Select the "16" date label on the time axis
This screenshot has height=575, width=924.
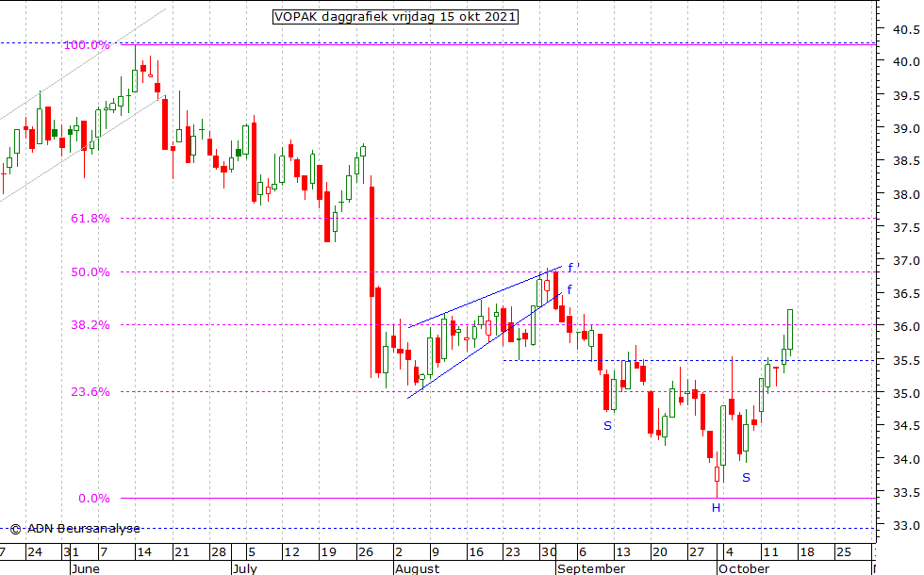click(x=476, y=552)
